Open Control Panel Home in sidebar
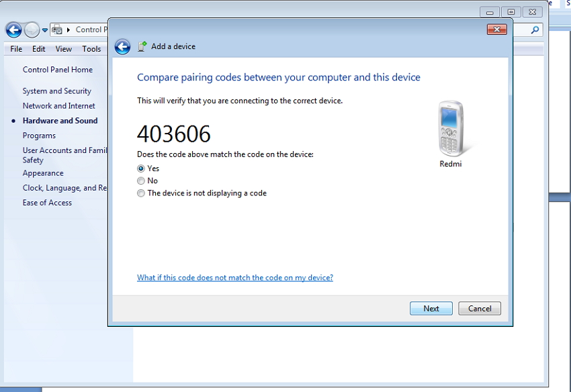571x392 pixels. 58,70
